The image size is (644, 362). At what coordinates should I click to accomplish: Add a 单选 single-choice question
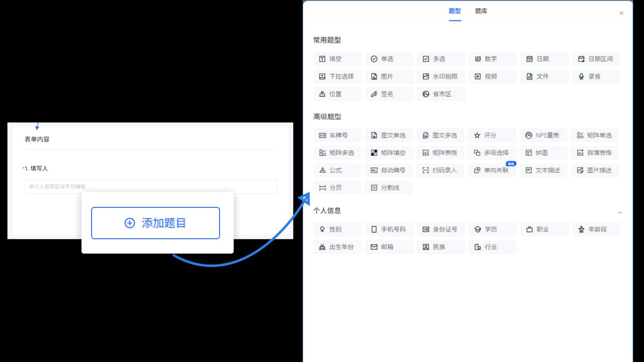click(389, 59)
